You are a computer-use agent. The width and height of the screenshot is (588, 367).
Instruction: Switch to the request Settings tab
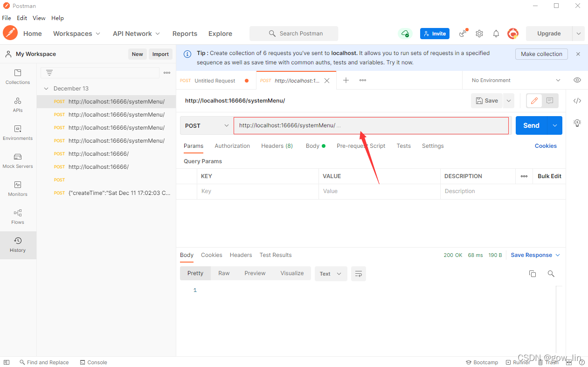[x=433, y=146]
